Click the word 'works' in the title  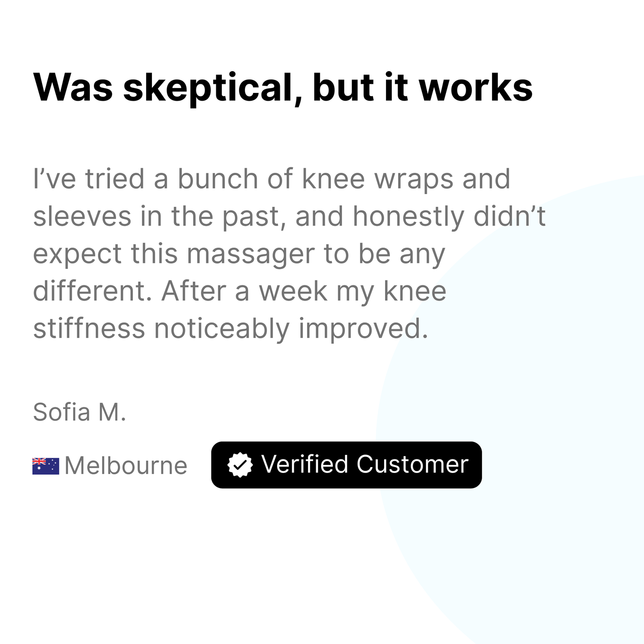[476, 88]
